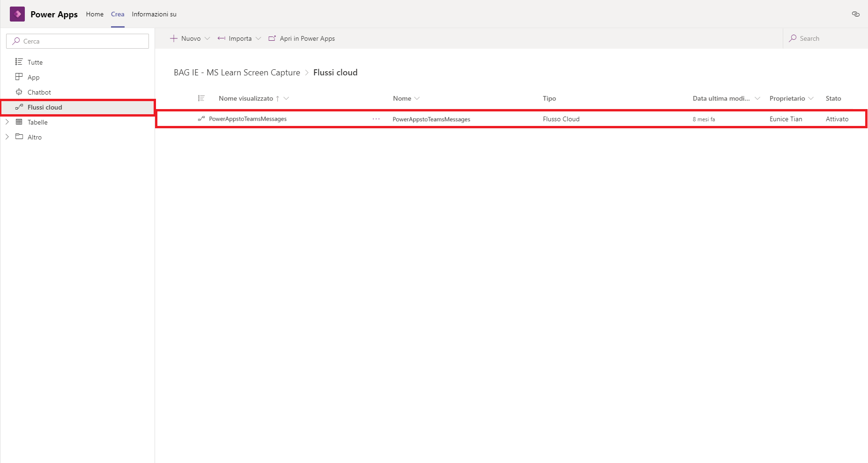Click the link icon in top-right corner
Image resolution: width=868 pixels, height=463 pixels.
pos(855,14)
